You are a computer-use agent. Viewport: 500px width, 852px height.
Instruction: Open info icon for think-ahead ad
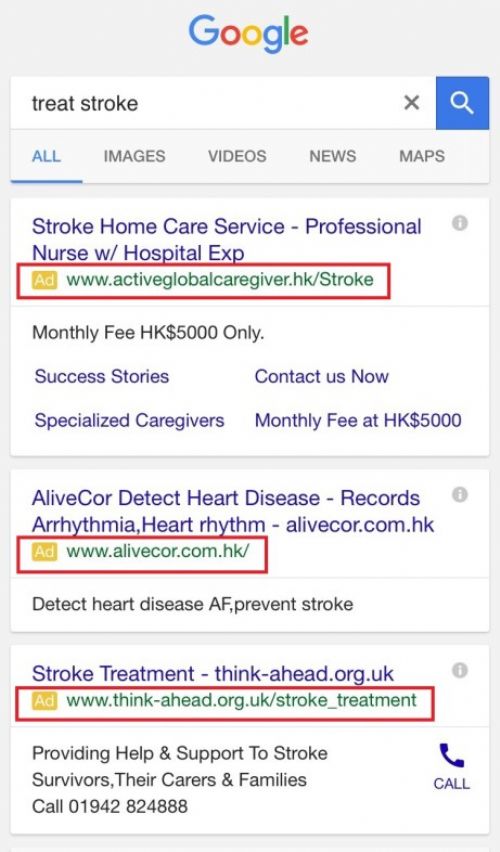click(x=460, y=670)
